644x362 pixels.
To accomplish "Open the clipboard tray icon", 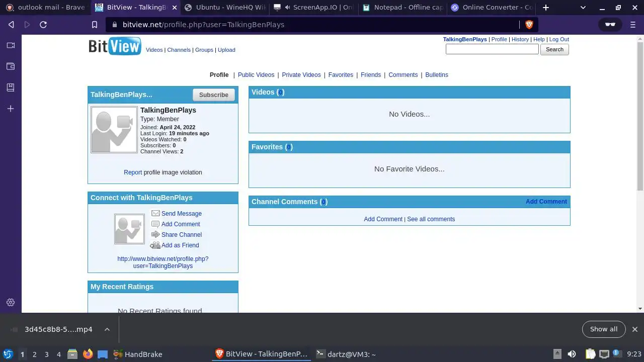I will (x=590, y=354).
